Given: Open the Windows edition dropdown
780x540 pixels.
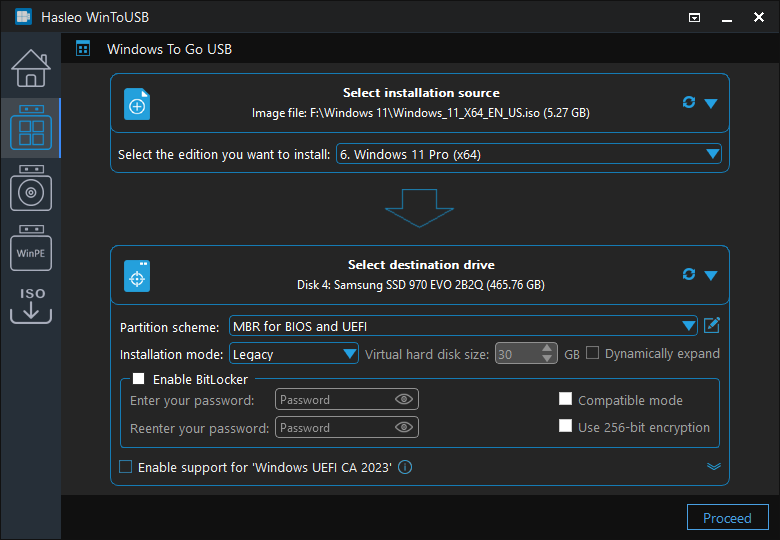Looking at the screenshot, I should [529, 154].
